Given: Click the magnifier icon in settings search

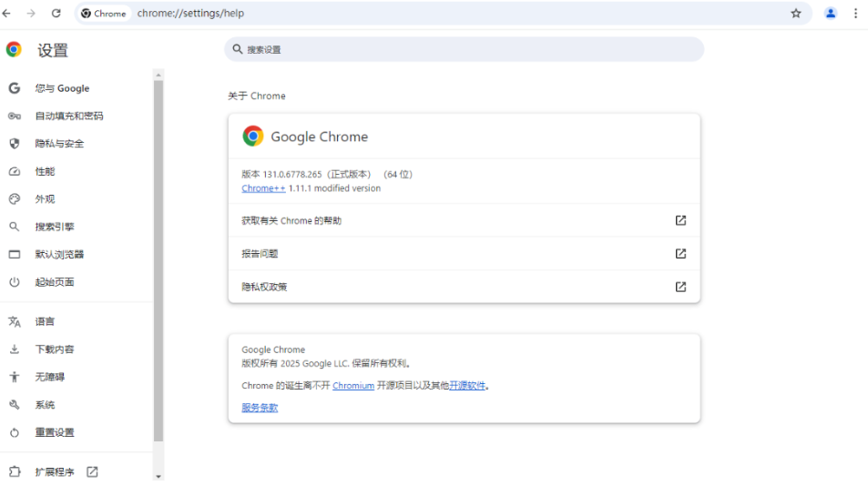Looking at the screenshot, I should [238, 49].
